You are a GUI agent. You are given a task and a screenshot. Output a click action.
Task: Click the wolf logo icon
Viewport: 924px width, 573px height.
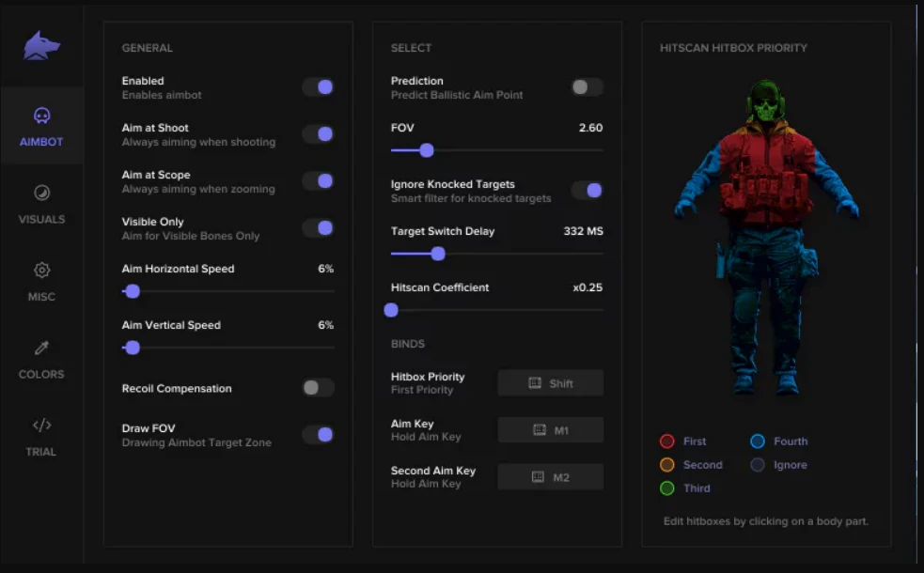pyautogui.click(x=42, y=45)
